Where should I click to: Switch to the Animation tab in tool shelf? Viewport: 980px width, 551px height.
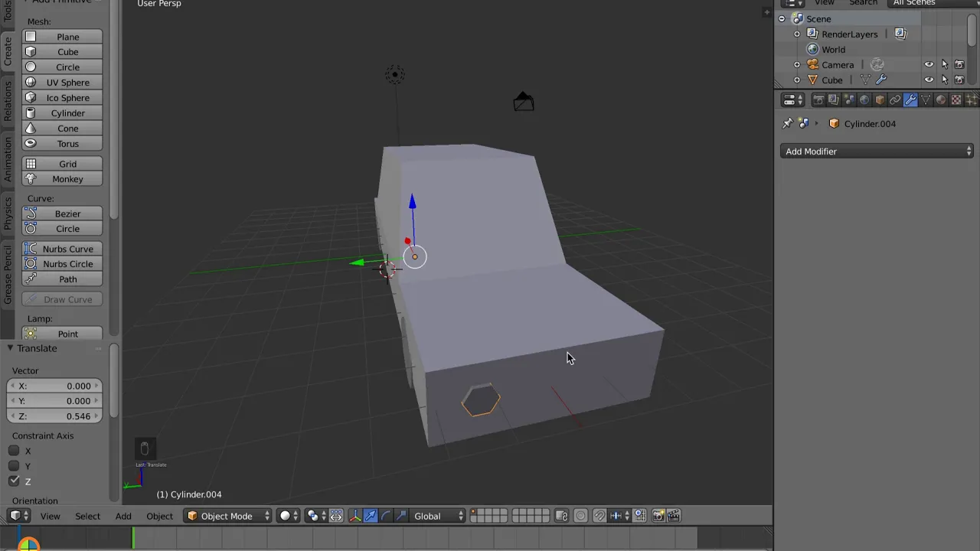pos(8,159)
